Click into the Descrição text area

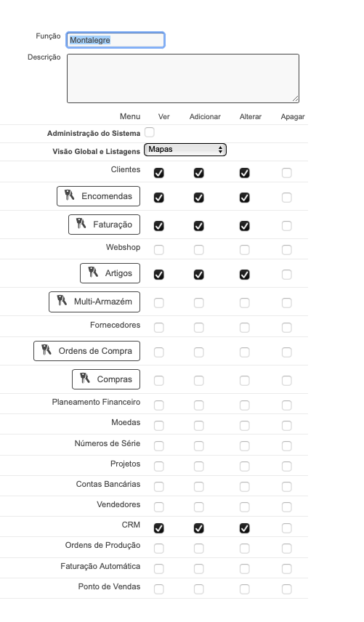pyautogui.click(x=183, y=78)
